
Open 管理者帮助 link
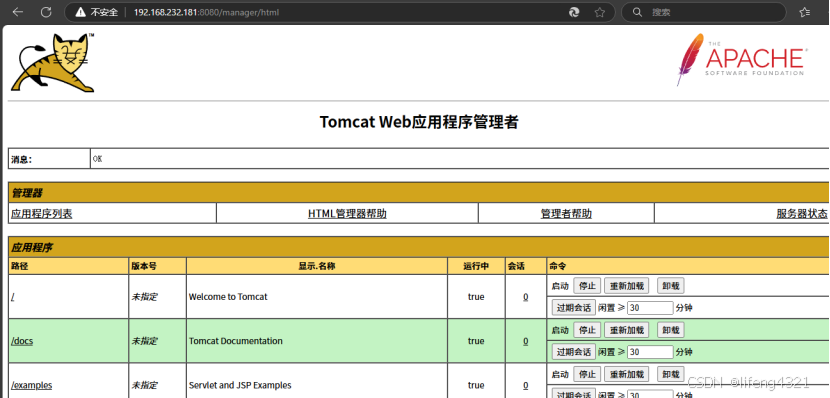[566, 214]
